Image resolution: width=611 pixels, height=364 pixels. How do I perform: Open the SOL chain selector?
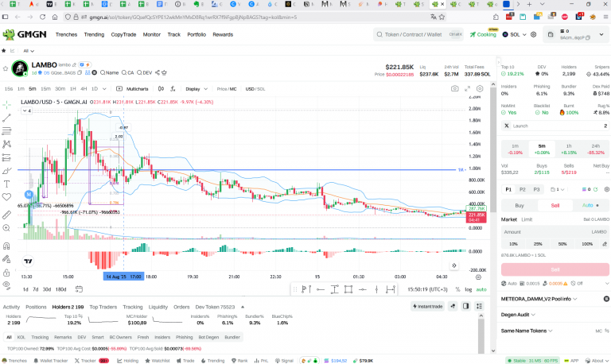click(515, 35)
